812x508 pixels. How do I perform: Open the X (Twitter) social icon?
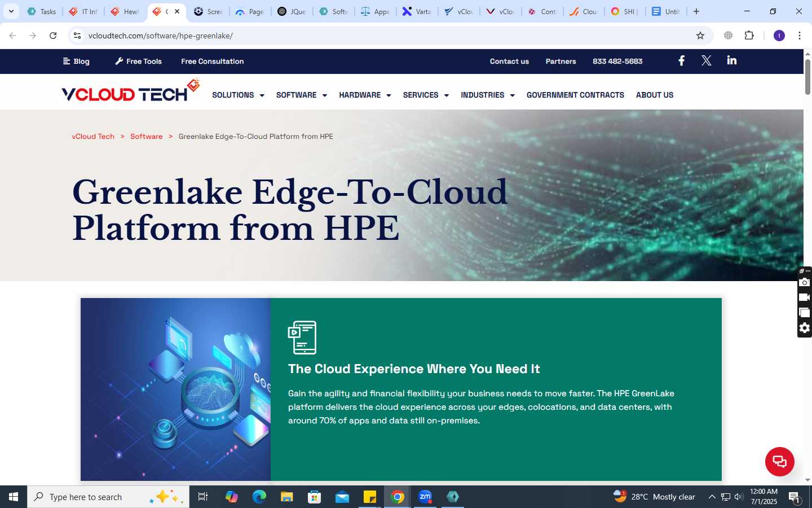(706, 61)
